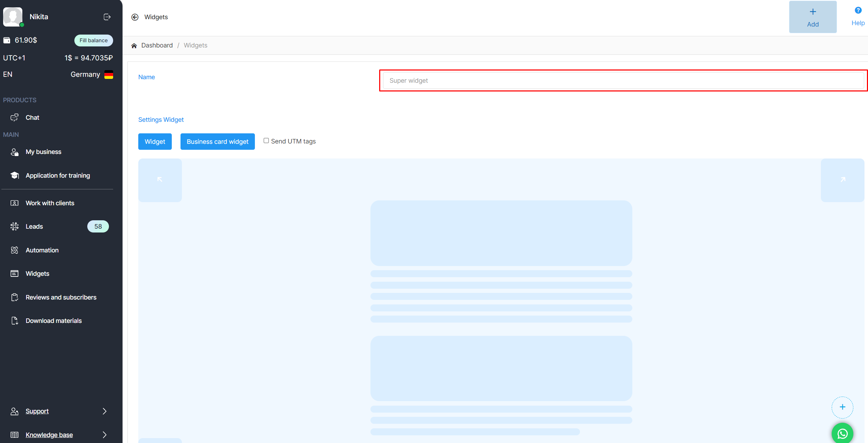Viewport: 868px width, 443px height.
Task: Open Reviews and subscribers section
Action: click(x=61, y=297)
